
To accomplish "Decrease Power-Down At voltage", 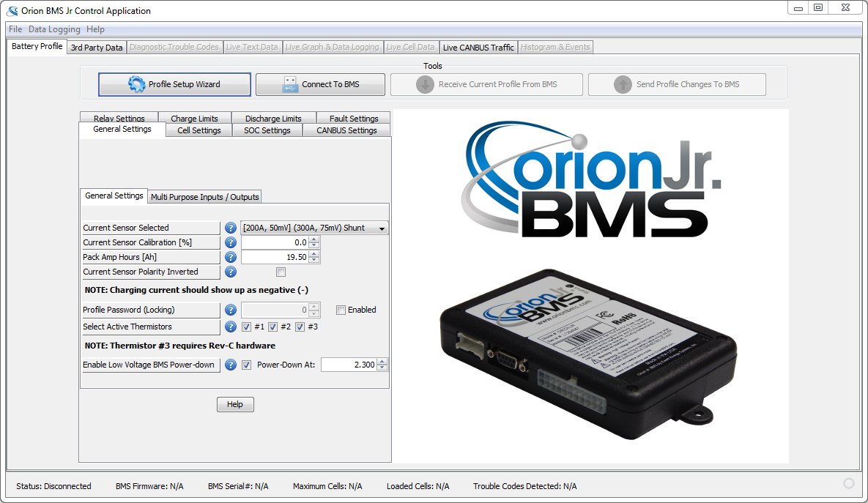I will [382, 368].
